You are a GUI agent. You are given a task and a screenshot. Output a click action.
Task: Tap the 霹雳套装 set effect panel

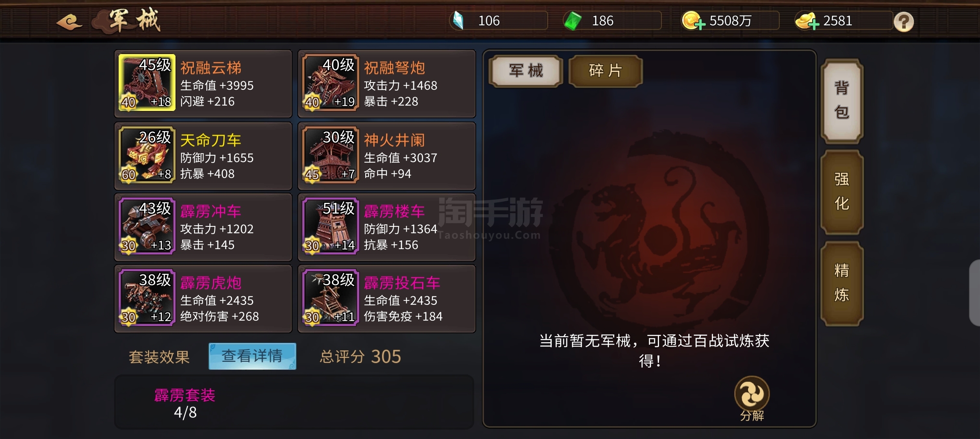(294, 402)
